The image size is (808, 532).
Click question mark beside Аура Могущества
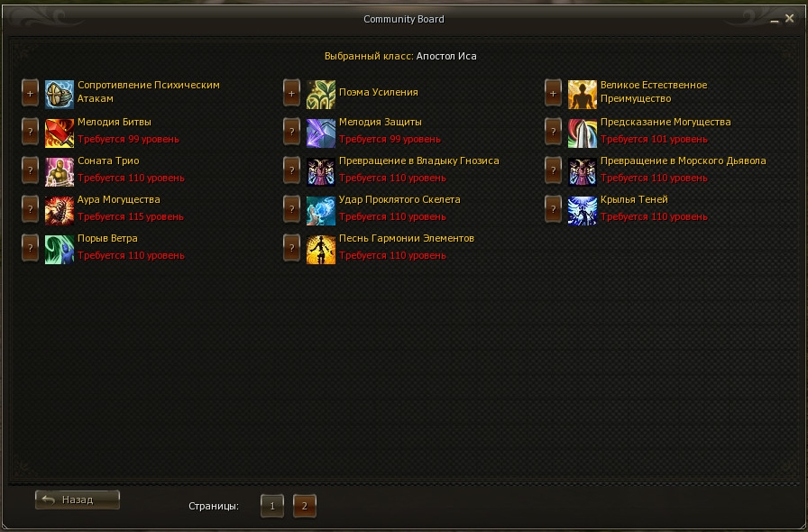30,209
